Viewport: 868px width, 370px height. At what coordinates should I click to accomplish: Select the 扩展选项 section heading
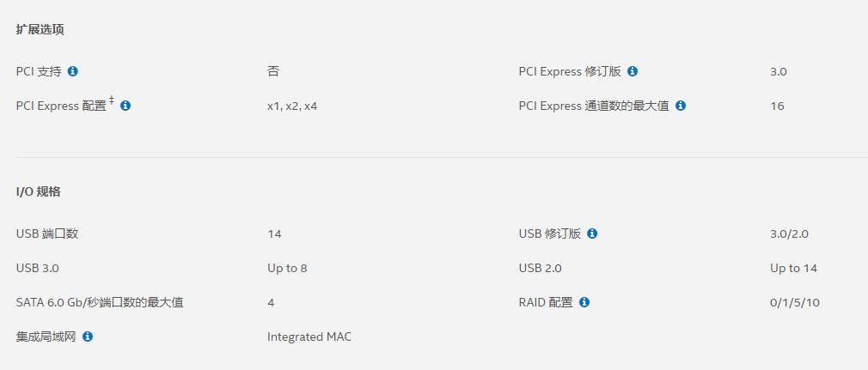[40, 29]
